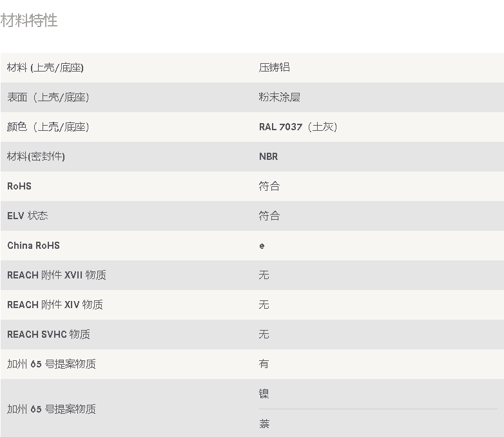The image size is (504, 437).
Task: Click the China RoHS row label
Action: (34, 246)
